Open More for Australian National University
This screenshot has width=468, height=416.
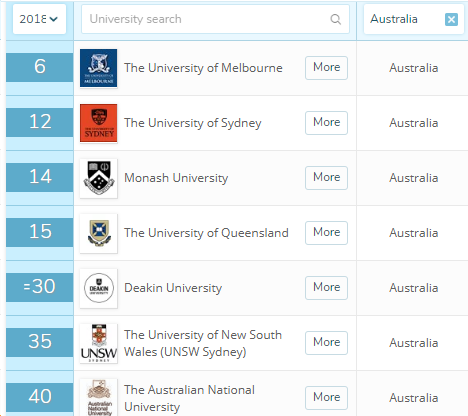(x=326, y=398)
